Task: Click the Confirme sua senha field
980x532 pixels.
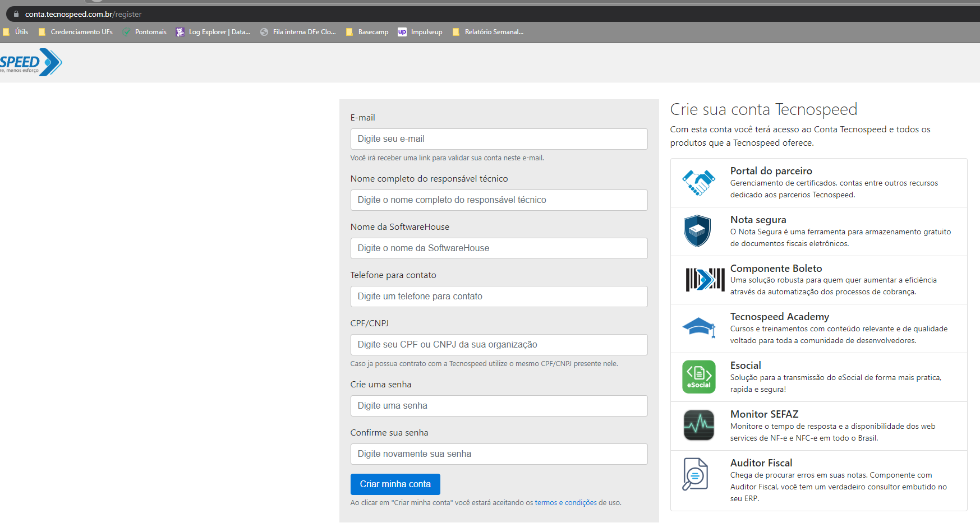Action: pyautogui.click(x=499, y=454)
